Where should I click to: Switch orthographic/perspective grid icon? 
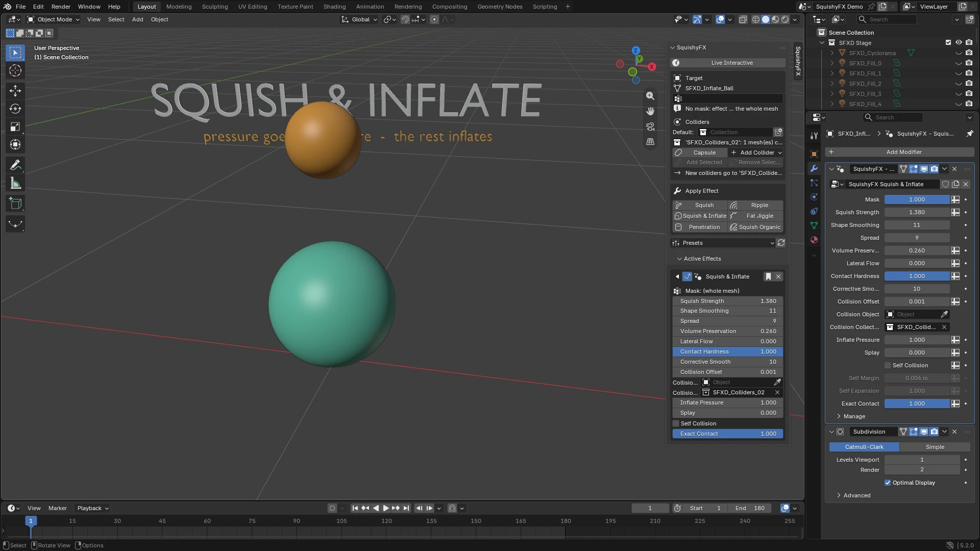(x=650, y=142)
